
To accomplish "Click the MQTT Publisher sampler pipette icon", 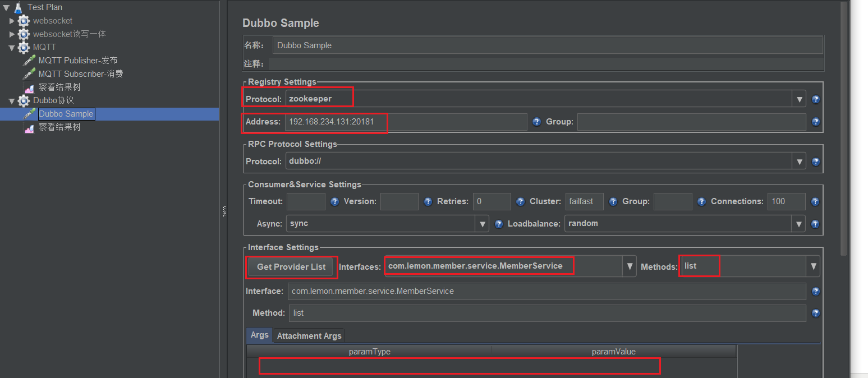I will (29, 61).
